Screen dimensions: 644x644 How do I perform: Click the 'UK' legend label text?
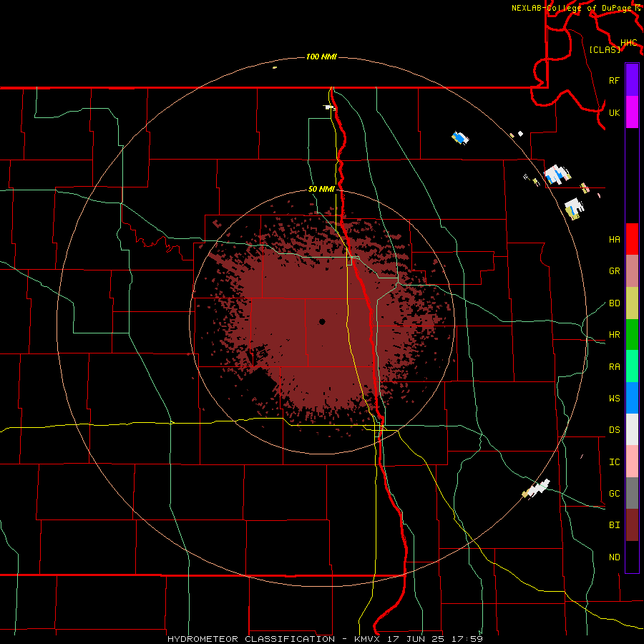(x=615, y=112)
